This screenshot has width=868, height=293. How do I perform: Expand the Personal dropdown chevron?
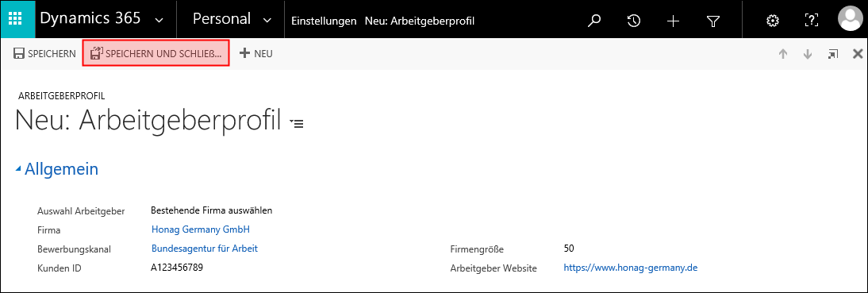coord(267,21)
